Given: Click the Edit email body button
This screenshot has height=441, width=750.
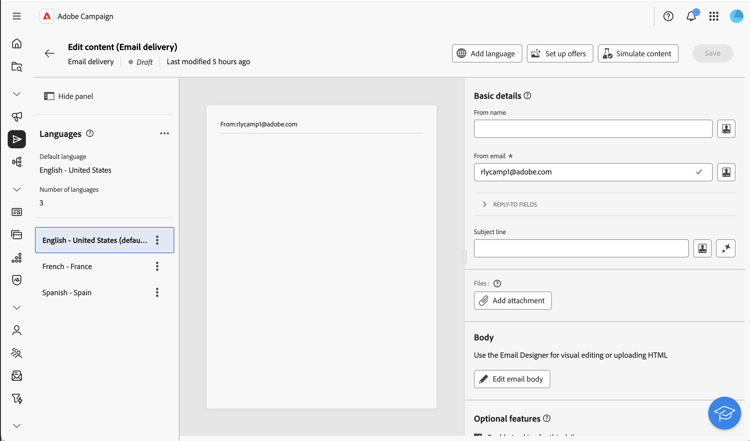Looking at the screenshot, I should click(x=512, y=379).
